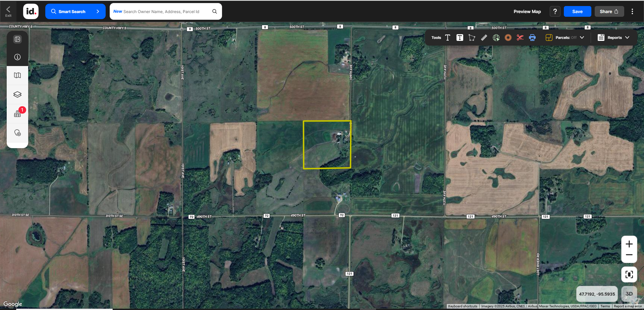Click the Smart Search right chevron
644x310 pixels.
click(98, 11)
